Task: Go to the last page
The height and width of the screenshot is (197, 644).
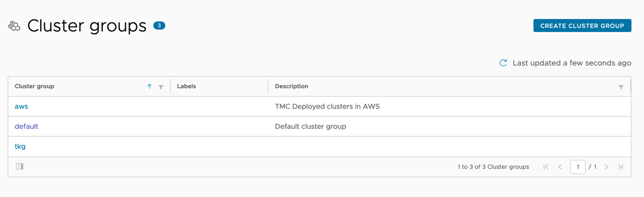Action: pos(621,167)
